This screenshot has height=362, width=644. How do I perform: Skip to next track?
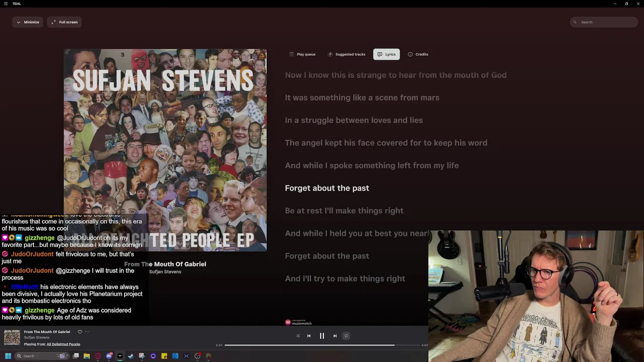(x=335, y=336)
